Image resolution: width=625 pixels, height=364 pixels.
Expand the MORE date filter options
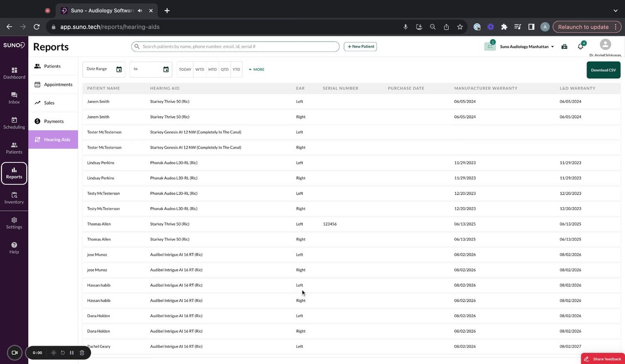pyautogui.click(x=256, y=70)
